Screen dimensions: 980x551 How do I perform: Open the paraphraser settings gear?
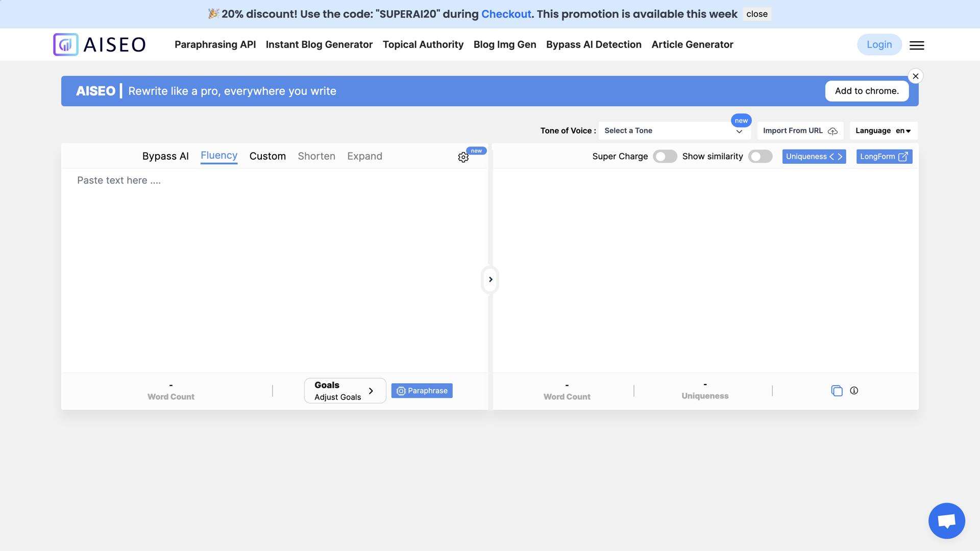tap(463, 157)
